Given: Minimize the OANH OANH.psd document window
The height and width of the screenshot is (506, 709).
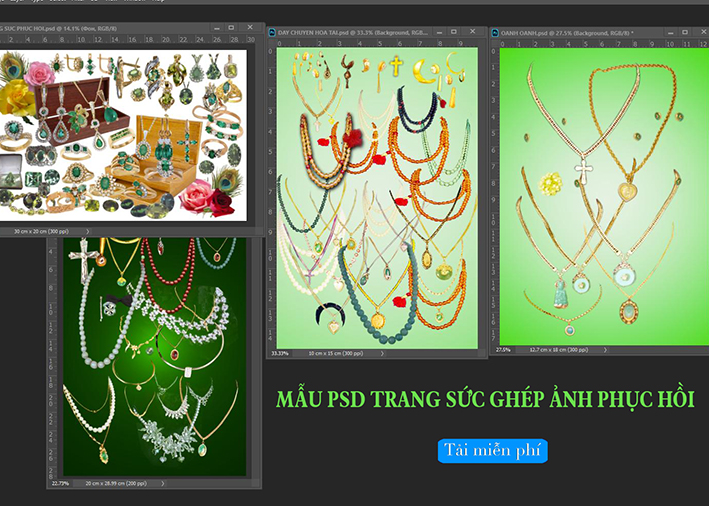Looking at the screenshot, I should (x=671, y=32).
